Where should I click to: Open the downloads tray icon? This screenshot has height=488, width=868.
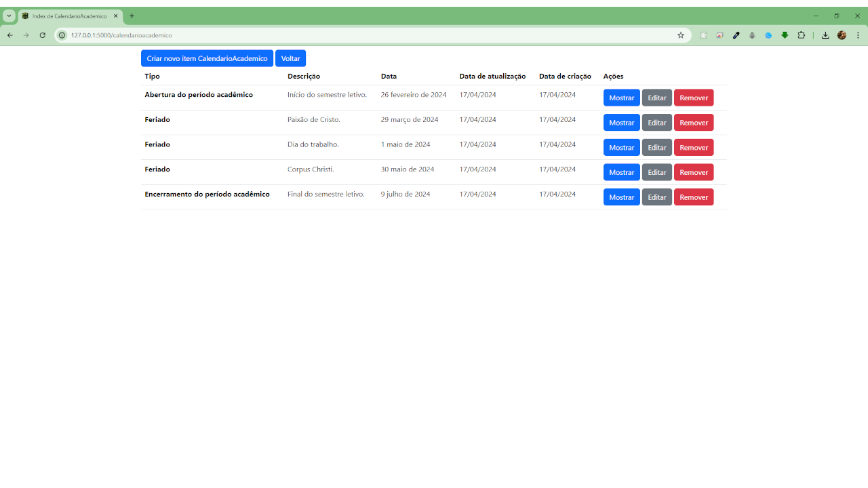825,35
